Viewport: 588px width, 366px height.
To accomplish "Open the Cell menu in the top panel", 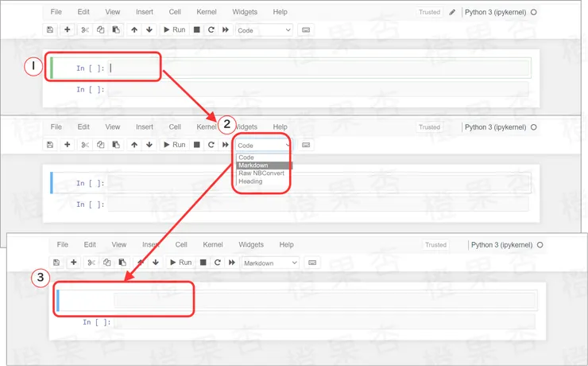I will [x=175, y=12].
